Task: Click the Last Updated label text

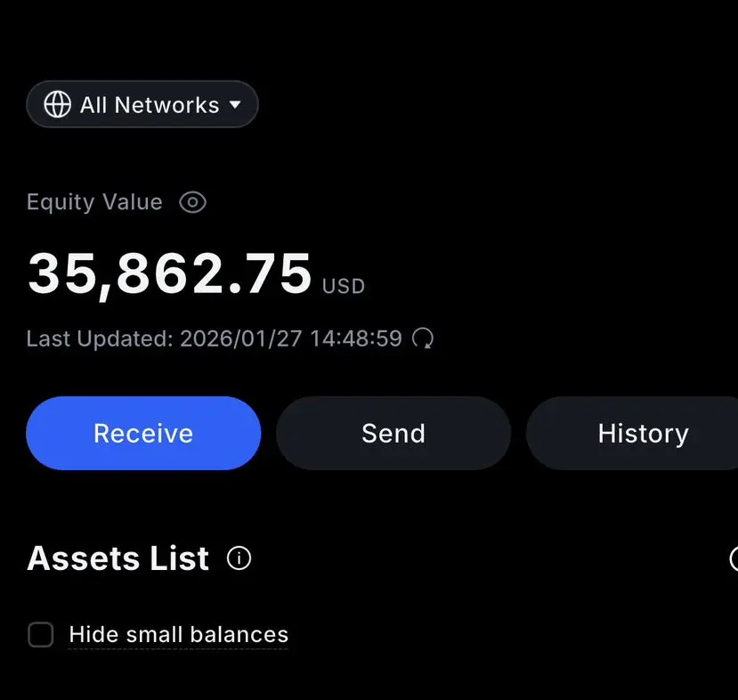Action: pos(99,338)
